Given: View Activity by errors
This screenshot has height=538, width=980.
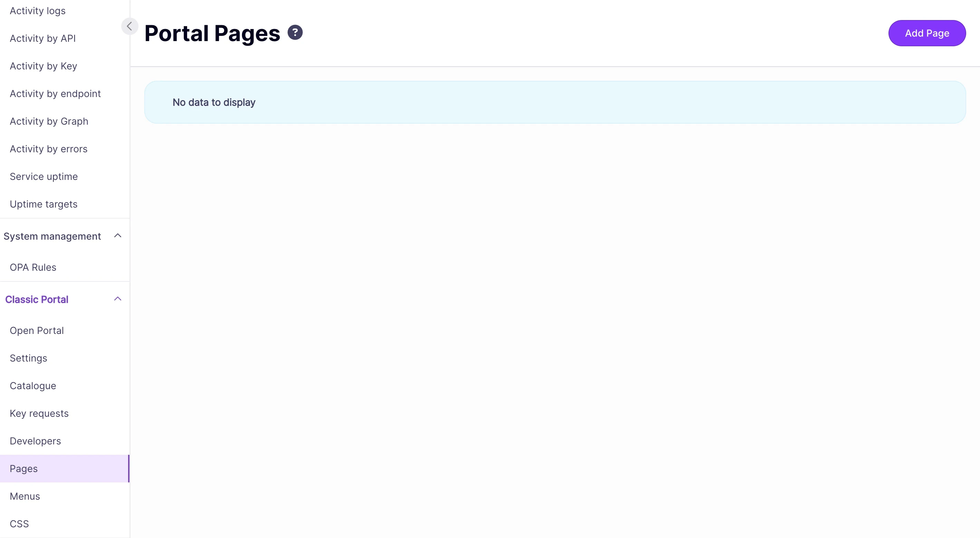Looking at the screenshot, I should coord(48,149).
